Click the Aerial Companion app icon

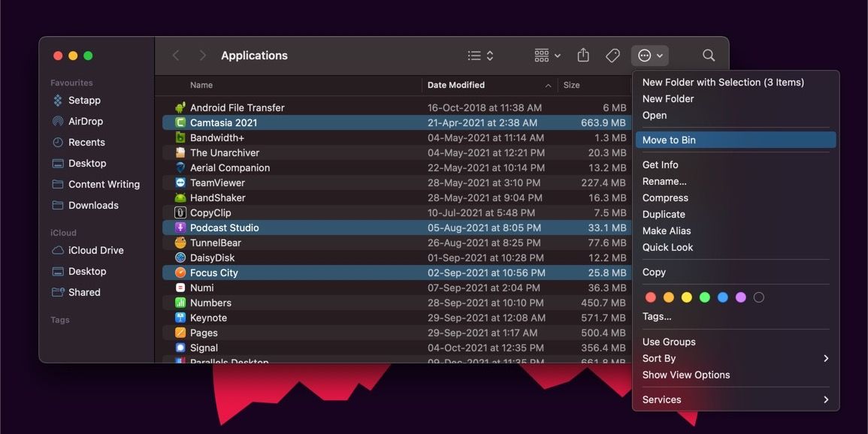[x=180, y=167]
